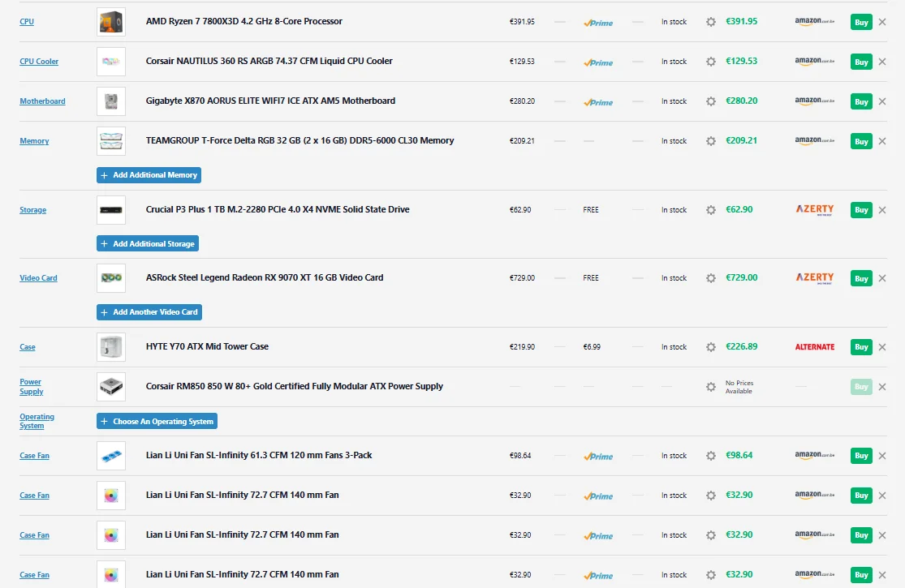Open the Storage category link
The height and width of the screenshot is (588, 905).
tap(33, 210)
